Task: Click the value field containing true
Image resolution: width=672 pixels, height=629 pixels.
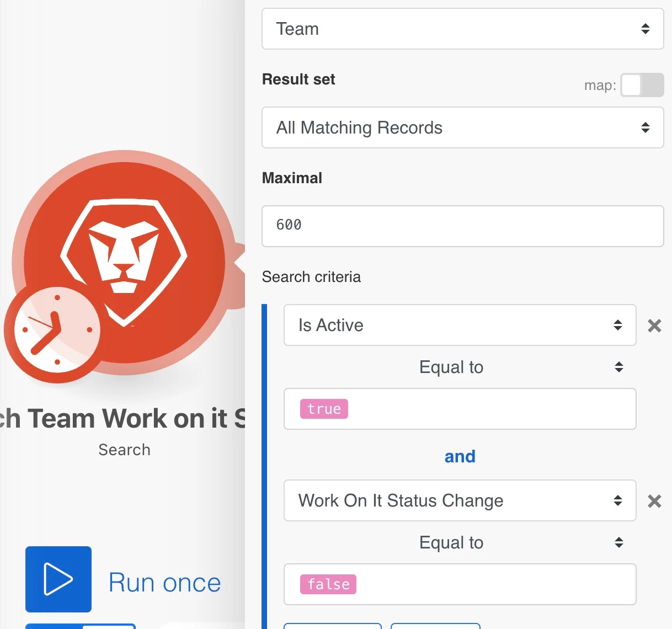Action: tap(460, 409)
